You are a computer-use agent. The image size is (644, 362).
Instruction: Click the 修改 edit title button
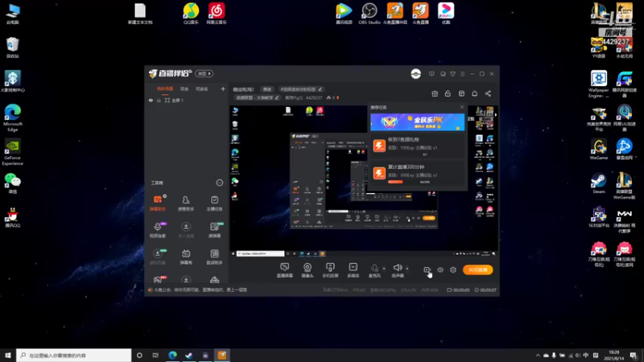pyautogui.click(x=267, y=89)
